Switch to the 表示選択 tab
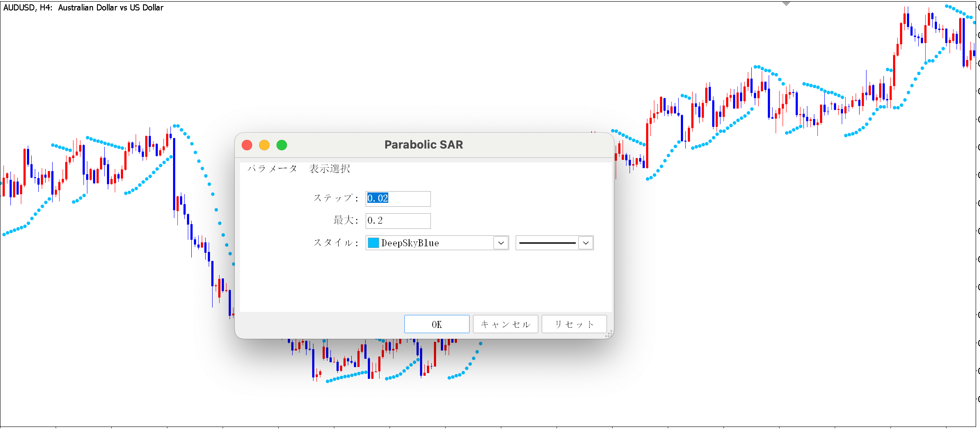 pos(330,169)
